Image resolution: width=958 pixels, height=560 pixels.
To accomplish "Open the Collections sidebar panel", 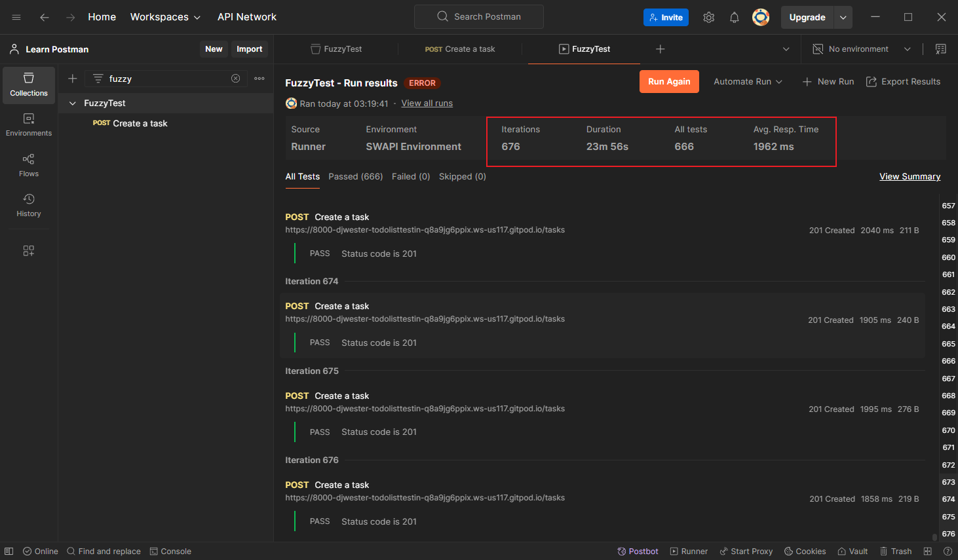I will click(29, 85).
